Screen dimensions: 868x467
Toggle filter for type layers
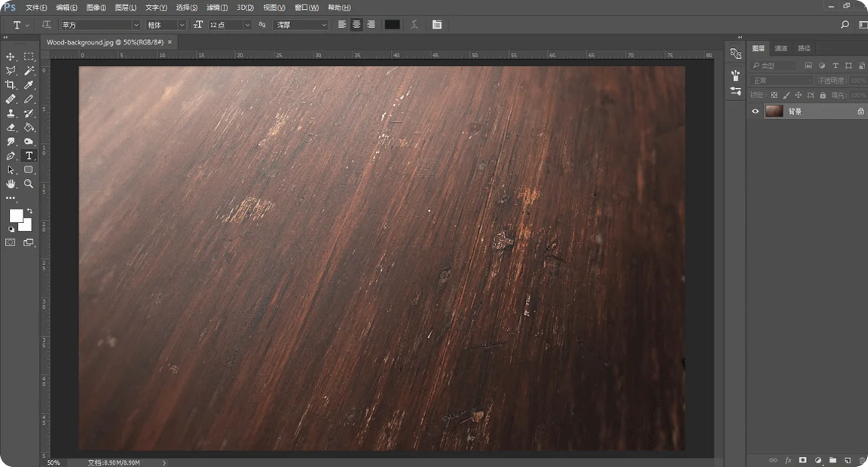836,66
